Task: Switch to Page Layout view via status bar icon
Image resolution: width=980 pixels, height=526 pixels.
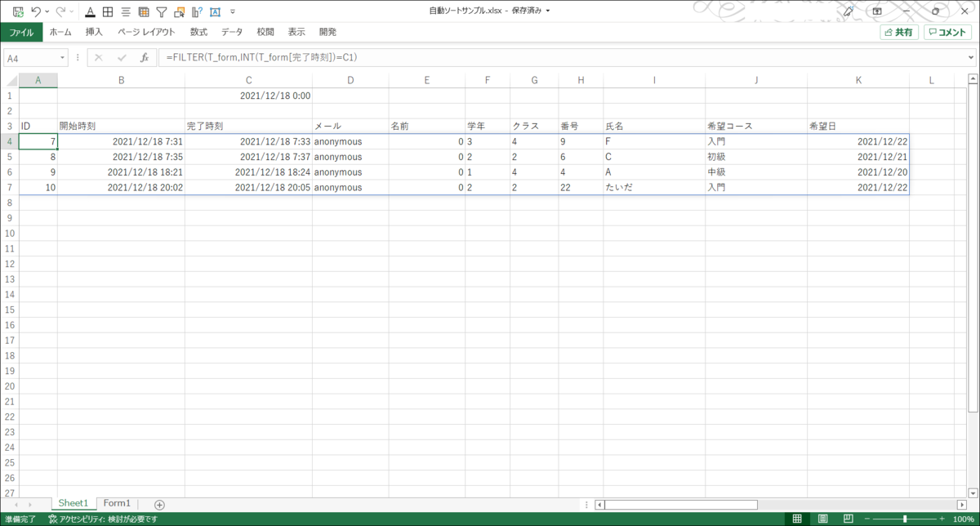Action: (x=823, y=517)
